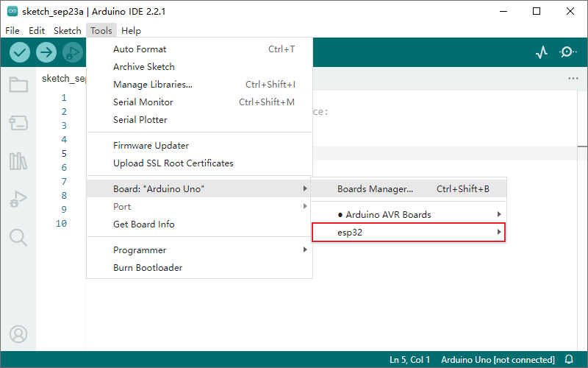Open the editor tab overflow ellipsis
Image resolution: width=588 pixels, height=368 pixels.
[x=573, y=78]
